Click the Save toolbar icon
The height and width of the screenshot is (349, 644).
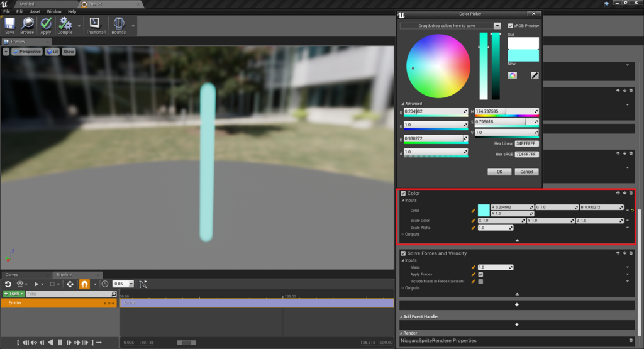[9, 26]
